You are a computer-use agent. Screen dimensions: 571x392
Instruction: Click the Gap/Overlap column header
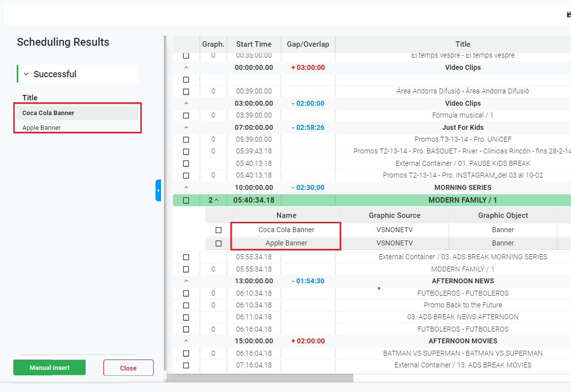coord(308,44)
